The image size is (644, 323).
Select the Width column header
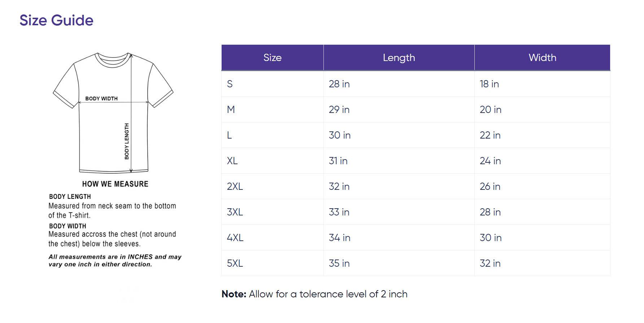(542, 58)
